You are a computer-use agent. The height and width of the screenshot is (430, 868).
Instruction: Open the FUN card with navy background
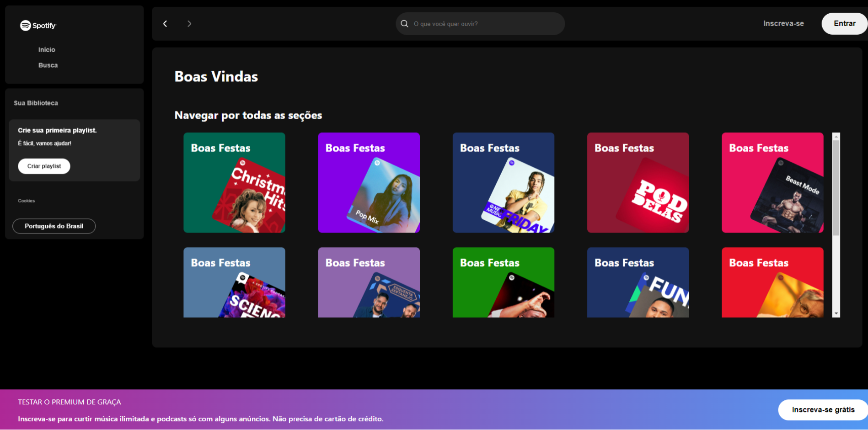click(638, 282)
